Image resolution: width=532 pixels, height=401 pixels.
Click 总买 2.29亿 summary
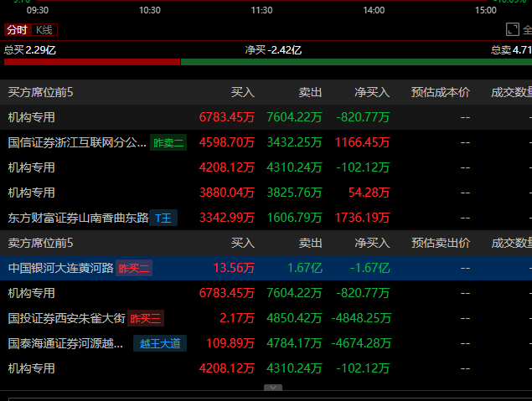click(30, 50)
